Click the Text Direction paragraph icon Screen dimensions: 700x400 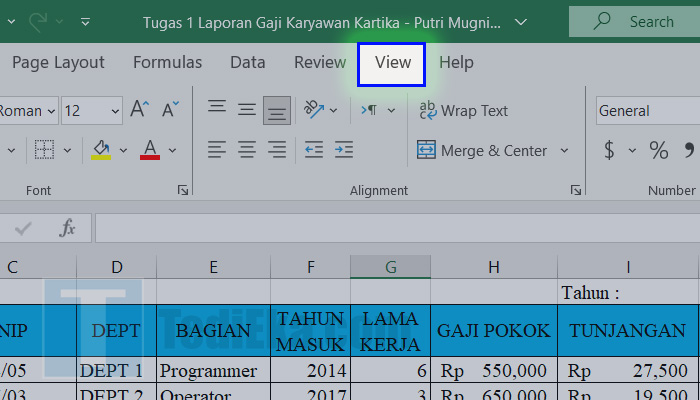coord(369,110)
